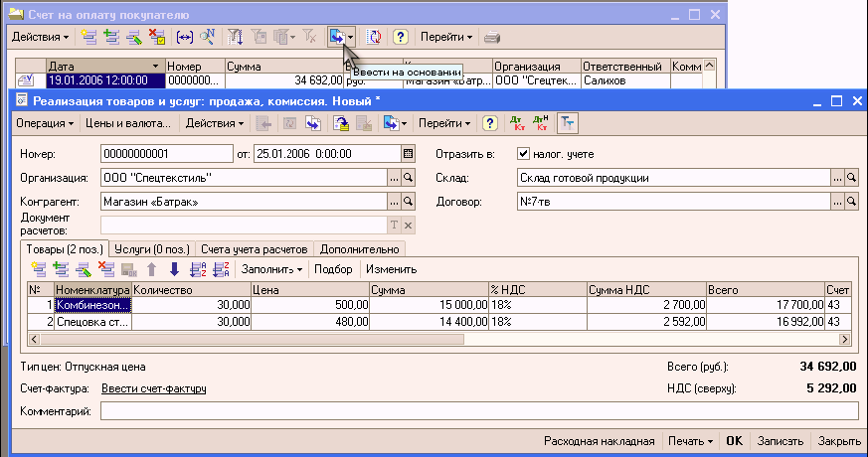Screen dimensions: 868x457
Task: Sort rows ascending A-Z icon
Action: pyautogui.click(x=198, y=269)
